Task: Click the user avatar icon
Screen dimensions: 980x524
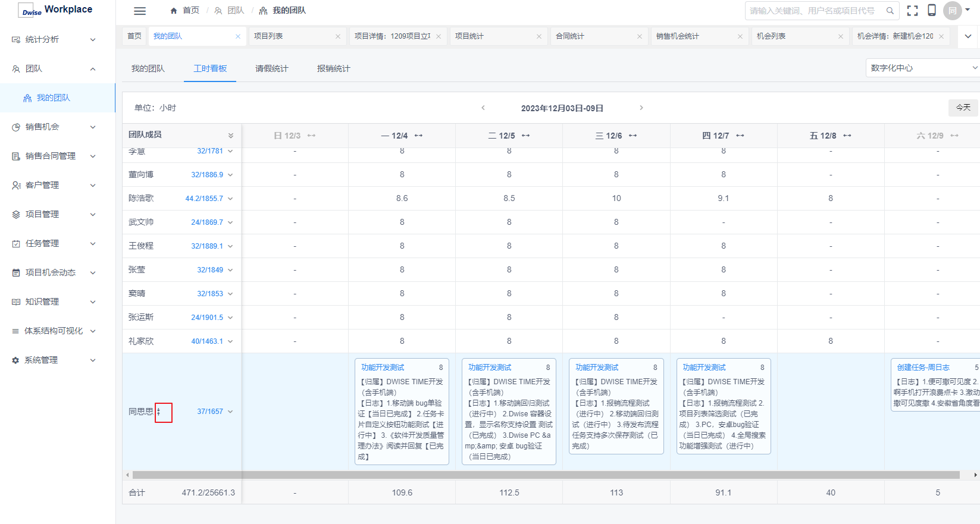Action: pos(952,11)
